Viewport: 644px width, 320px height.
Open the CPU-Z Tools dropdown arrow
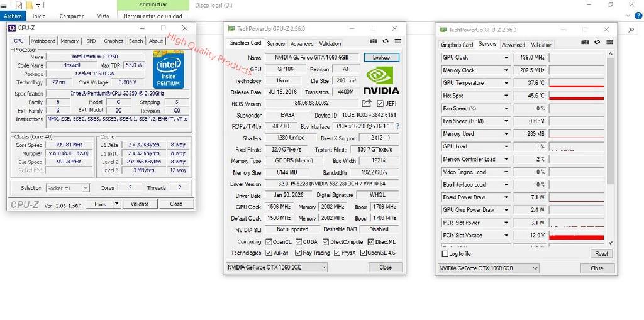[x=117, y=204]
